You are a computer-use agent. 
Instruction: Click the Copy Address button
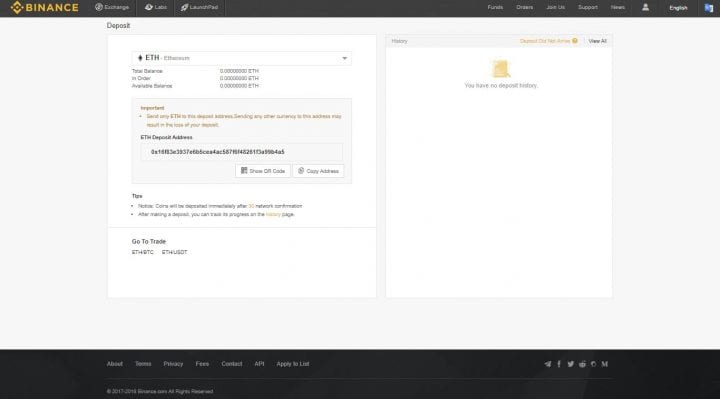[318, 171]
